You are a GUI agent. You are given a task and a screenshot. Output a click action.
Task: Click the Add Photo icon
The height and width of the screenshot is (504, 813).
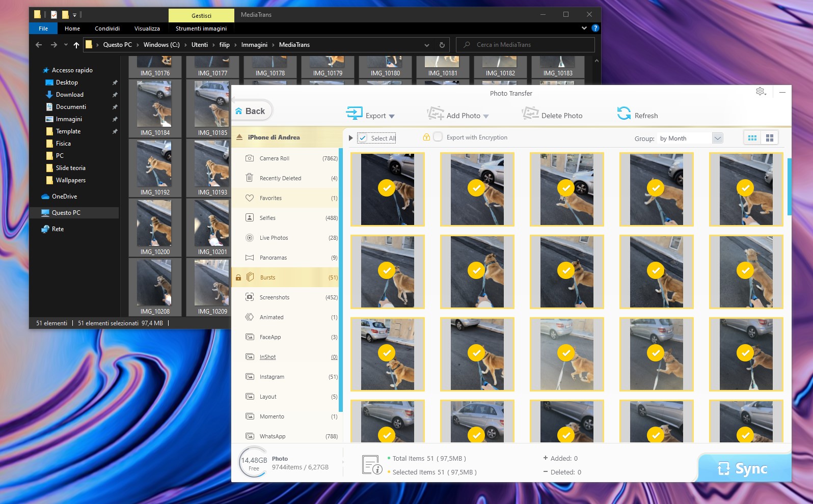point(436,113)
